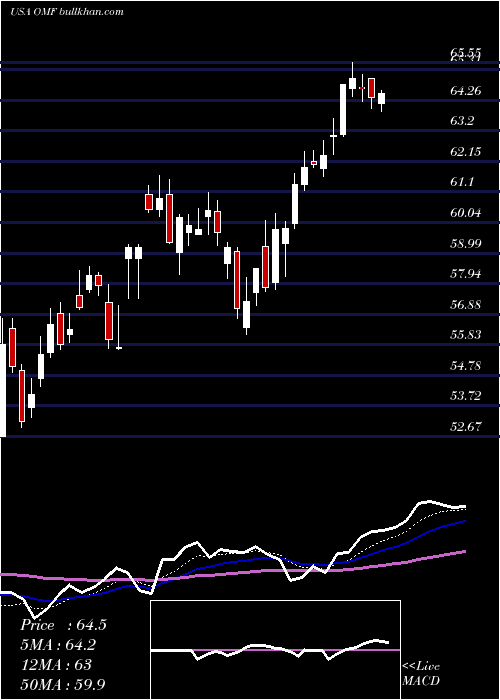Click the 62.15 price axis label
Viewport: 500px width, 700px height.
point(466,152)
